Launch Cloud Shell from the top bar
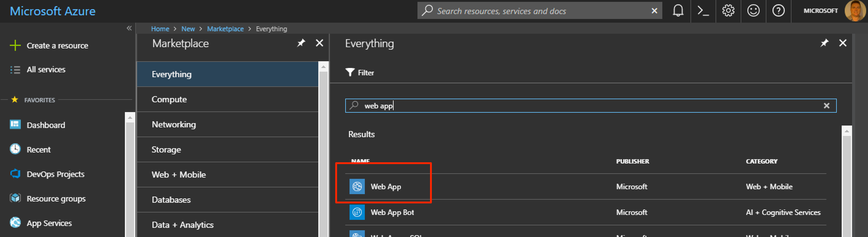Viewport: 868px width, 237px height. pyautogui.click(x=703, y=11)
